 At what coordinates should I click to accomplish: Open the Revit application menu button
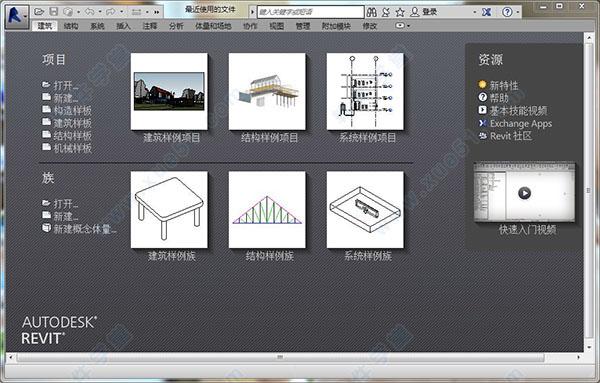pos(16,16)
